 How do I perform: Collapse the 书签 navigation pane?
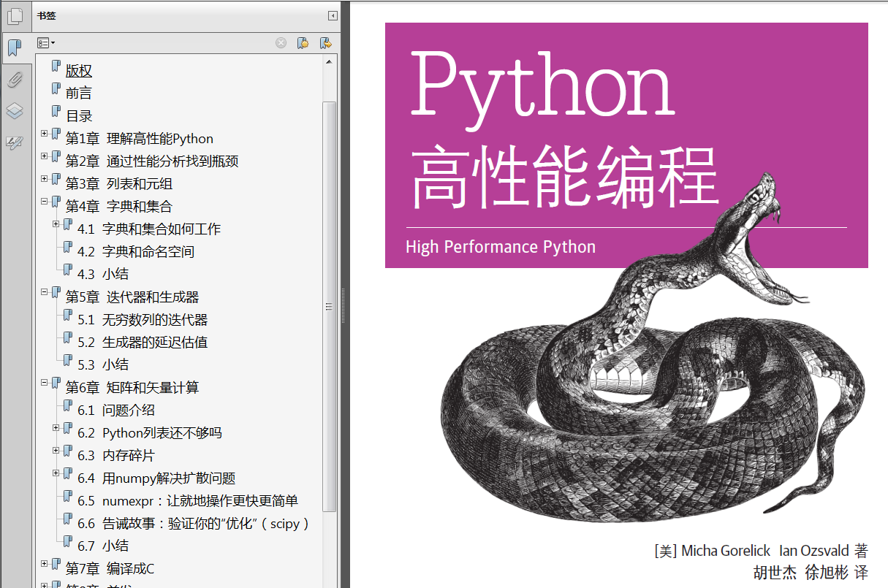pyautogui.click(x=333, y=15)
